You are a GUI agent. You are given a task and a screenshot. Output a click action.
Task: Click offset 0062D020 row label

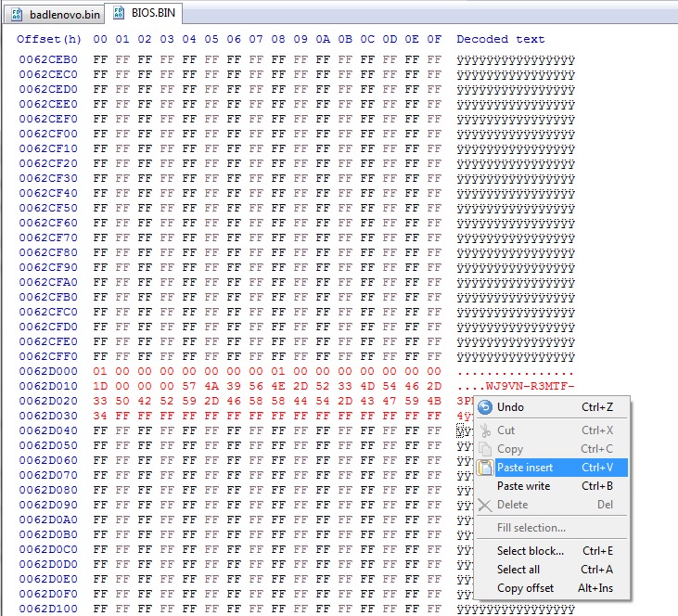48,401
